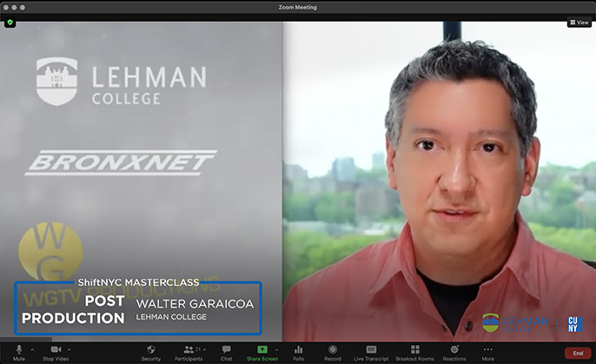Maximize the Zoom Meeting window
Viewport: 596px width, 364px height.
(23, 7)
